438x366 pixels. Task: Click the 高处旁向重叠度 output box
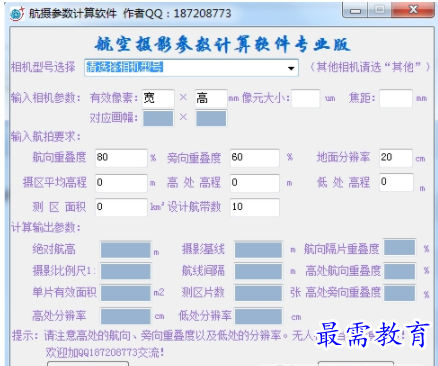click(400, 293)
